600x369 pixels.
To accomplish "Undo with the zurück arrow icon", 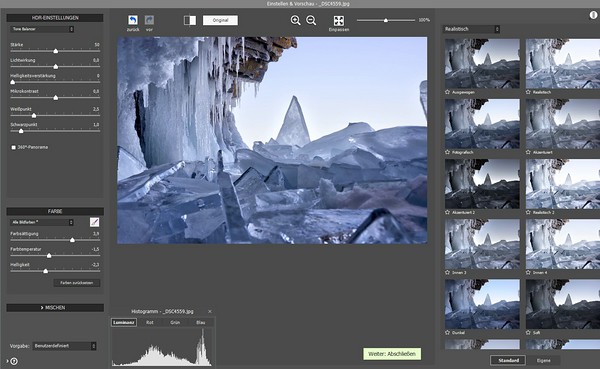I will click(x=133, y=20).
